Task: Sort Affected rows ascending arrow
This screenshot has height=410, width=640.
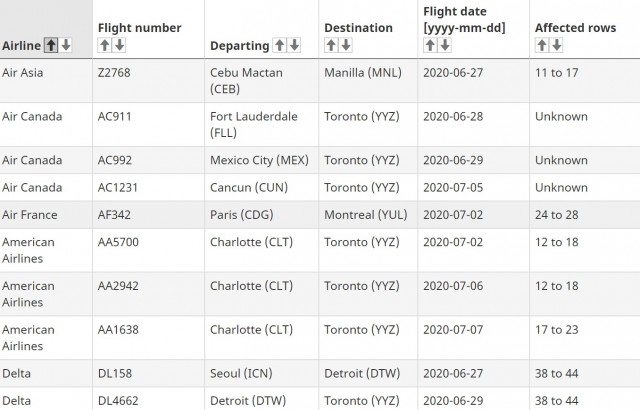Action: (x=542, y=45)
